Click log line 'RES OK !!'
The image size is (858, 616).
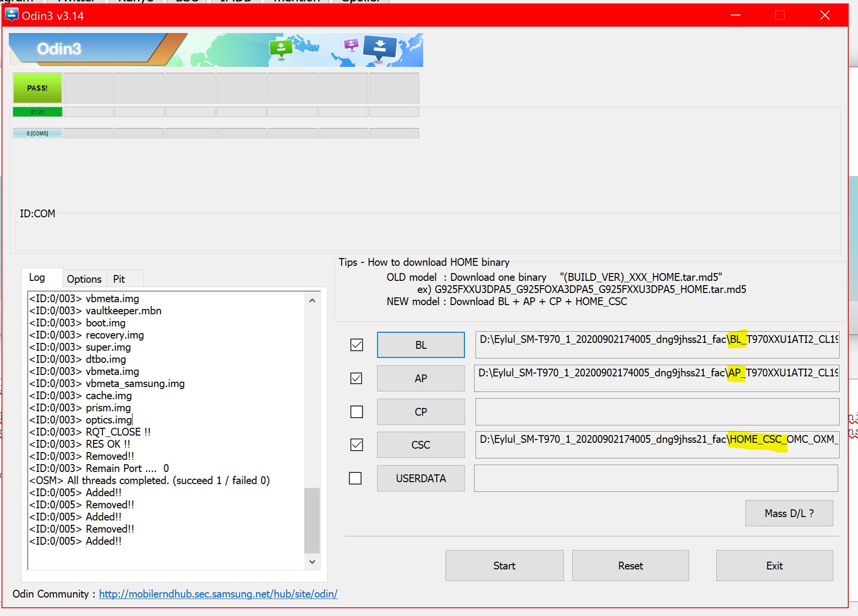(x=80, y=444)
